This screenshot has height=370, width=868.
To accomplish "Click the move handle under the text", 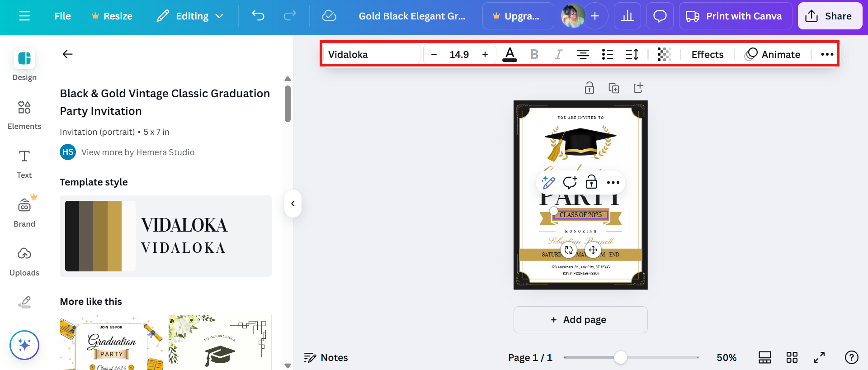I will click(x=593, y=250).
